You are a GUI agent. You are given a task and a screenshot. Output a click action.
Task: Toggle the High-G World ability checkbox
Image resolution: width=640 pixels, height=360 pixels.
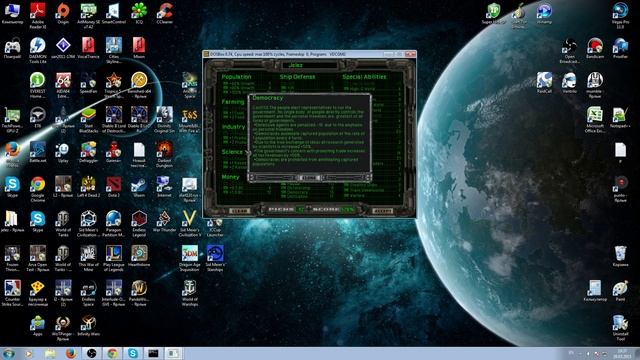tap(346, 89)
